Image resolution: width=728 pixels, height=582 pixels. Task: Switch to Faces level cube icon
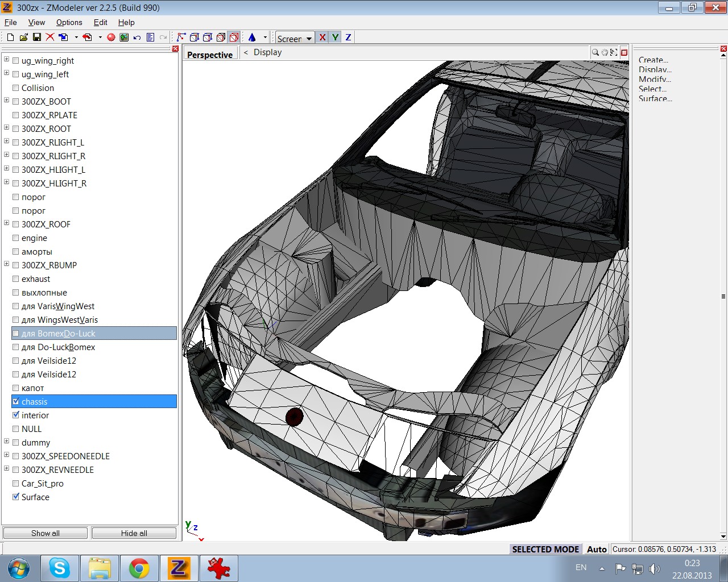[x=221, y=38]
